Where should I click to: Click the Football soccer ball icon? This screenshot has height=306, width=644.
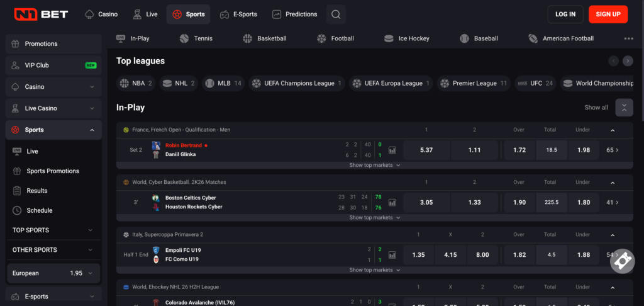tap(321, 38)
